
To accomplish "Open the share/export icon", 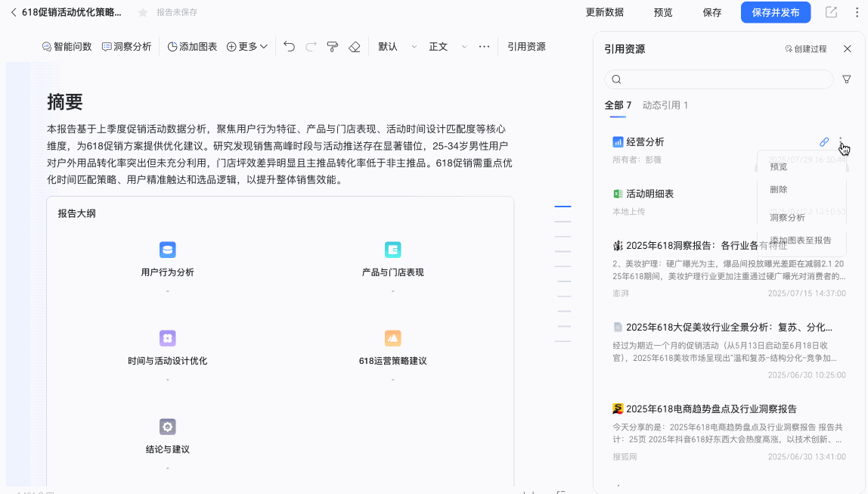I will (x=831, y=12).
